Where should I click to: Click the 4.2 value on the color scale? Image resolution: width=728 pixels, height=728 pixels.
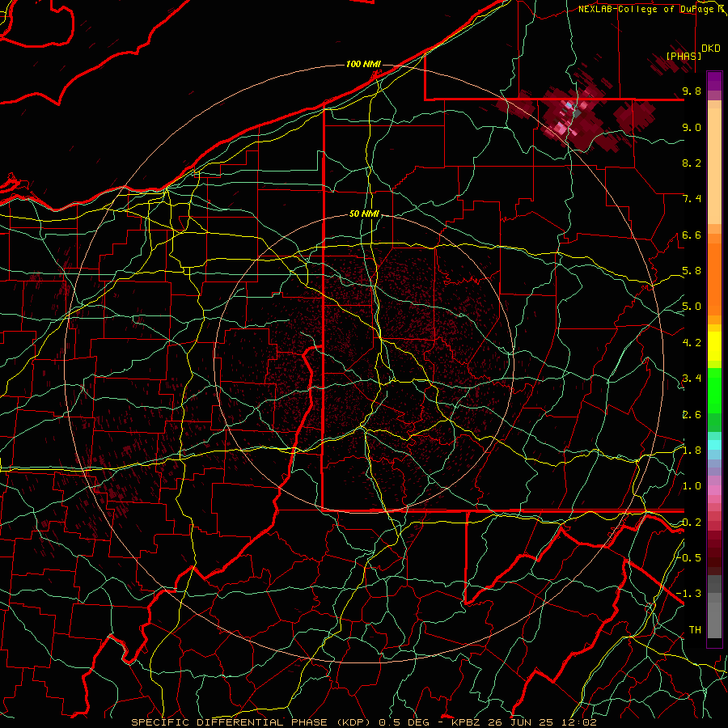pyautogui.click(x=692, y=343)
